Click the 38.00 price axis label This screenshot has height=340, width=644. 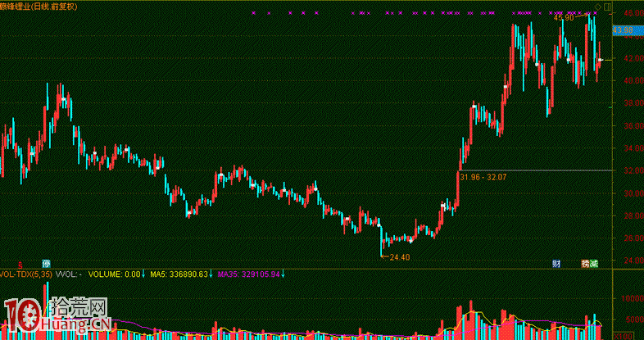tap(633, 103)
